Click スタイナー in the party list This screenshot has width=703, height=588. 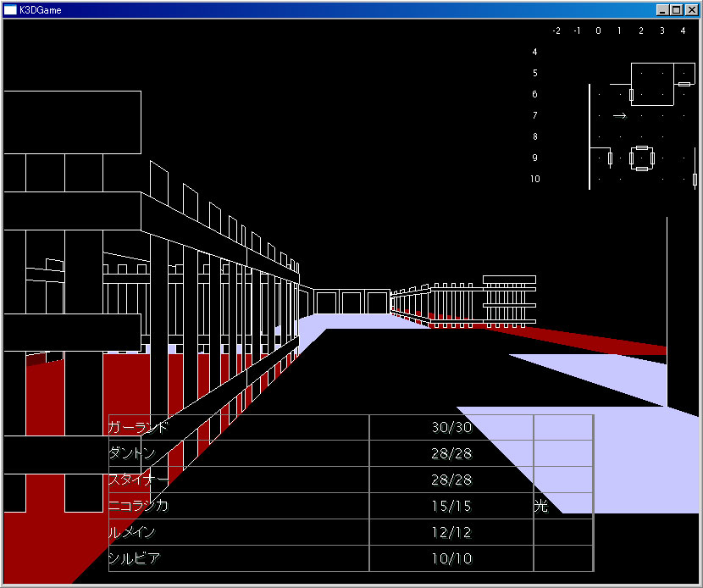[139, 480]
